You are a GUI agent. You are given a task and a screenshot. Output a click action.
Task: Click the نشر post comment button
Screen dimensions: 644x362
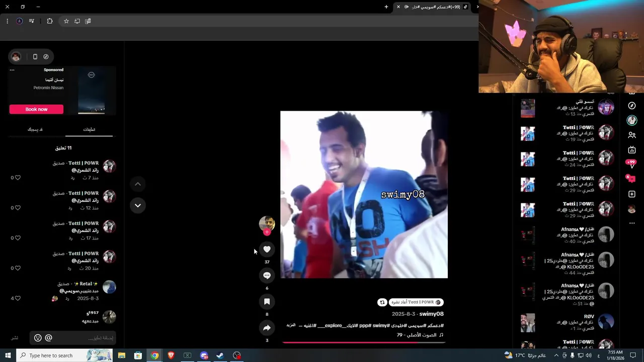coord(15,338)
